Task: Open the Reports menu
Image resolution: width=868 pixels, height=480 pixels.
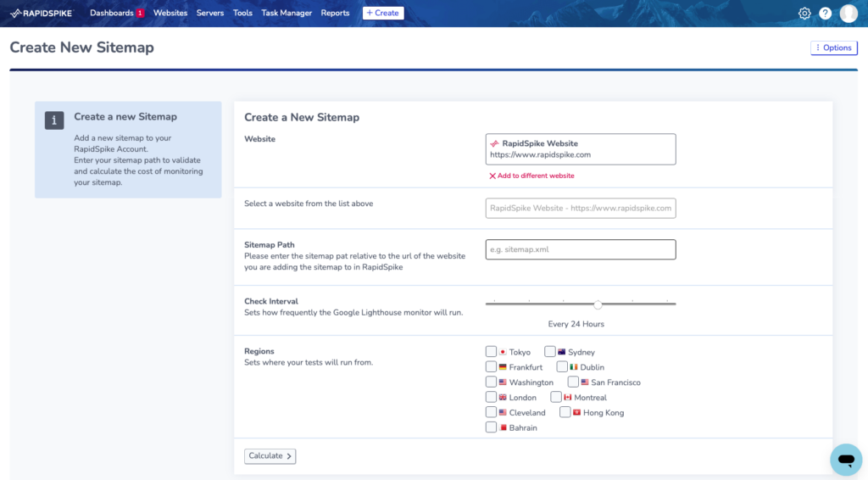Action: [335, 14]
